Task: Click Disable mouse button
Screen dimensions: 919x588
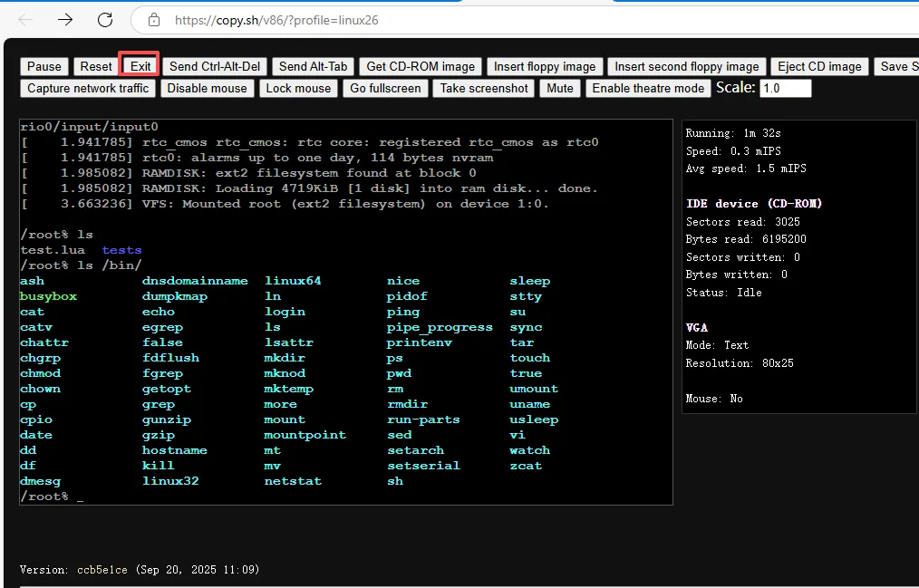Action: point(207,89)
